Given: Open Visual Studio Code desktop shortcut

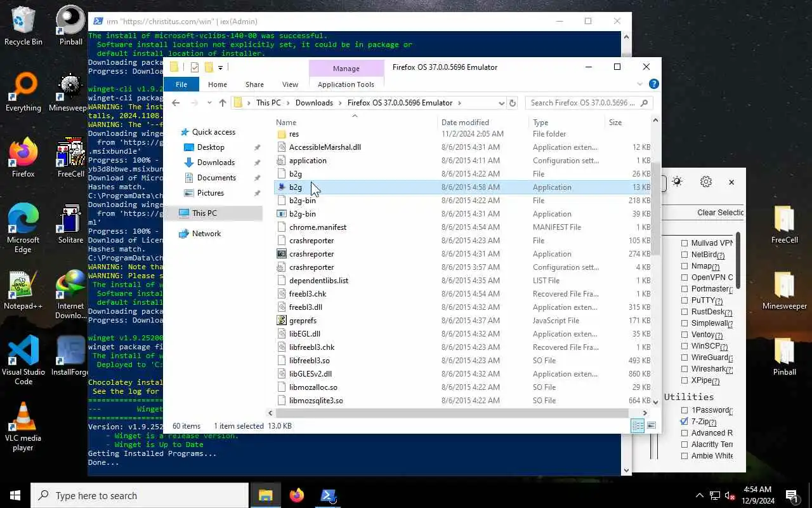Looking at the screenshot, I should 23,360.
